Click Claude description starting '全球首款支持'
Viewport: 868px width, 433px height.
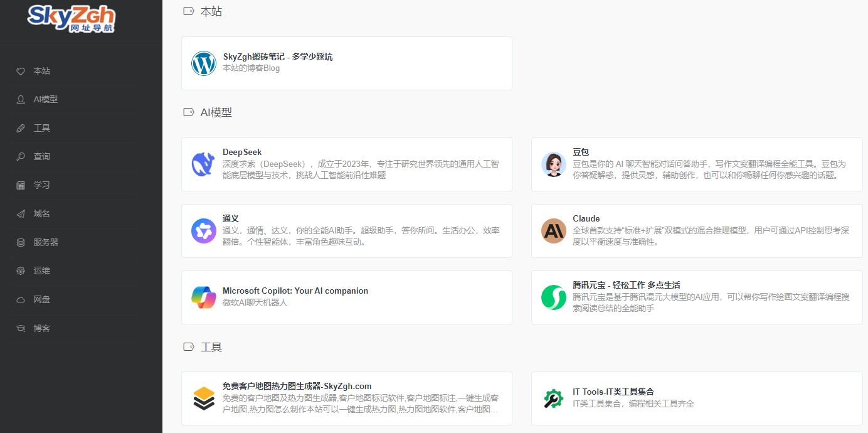coord(711,236)
